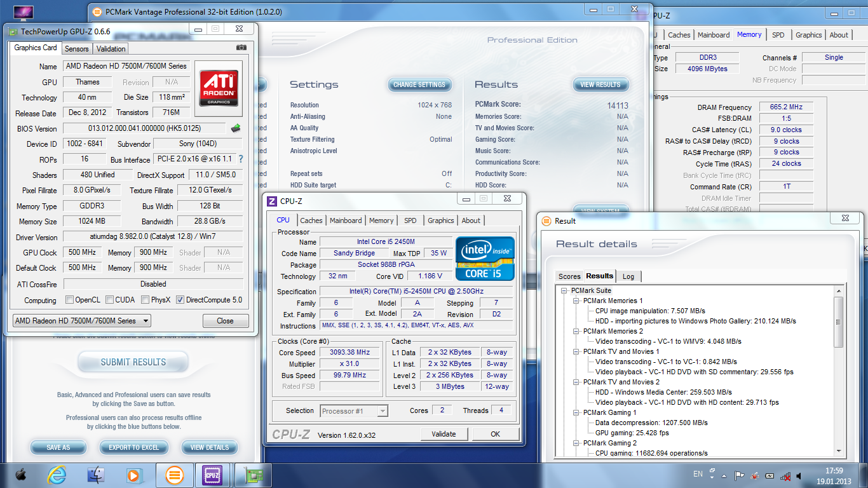
Task: Switch to the Validation tab in GPU-Z
Action: coord(111,48)
